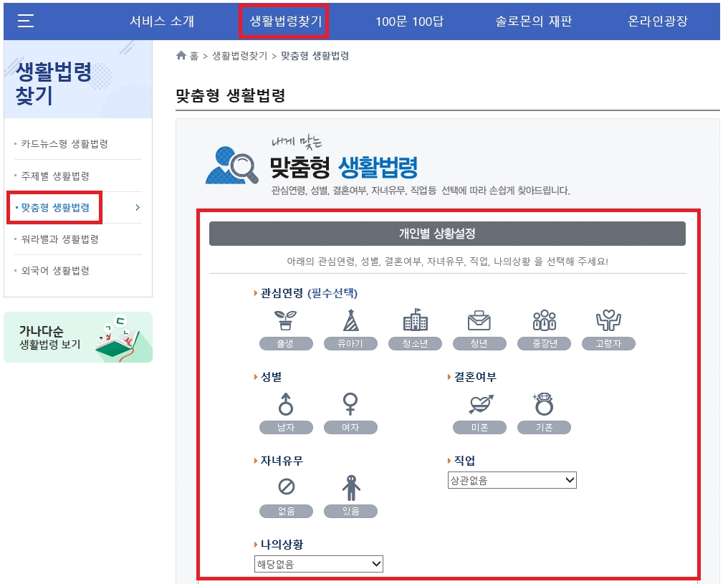Image resolution: width=728 pixels, height=584 pixels.
Task: Go to 주제별 생활법령 in sidebar
Action: pyautogui.click(x=55, y=176)
